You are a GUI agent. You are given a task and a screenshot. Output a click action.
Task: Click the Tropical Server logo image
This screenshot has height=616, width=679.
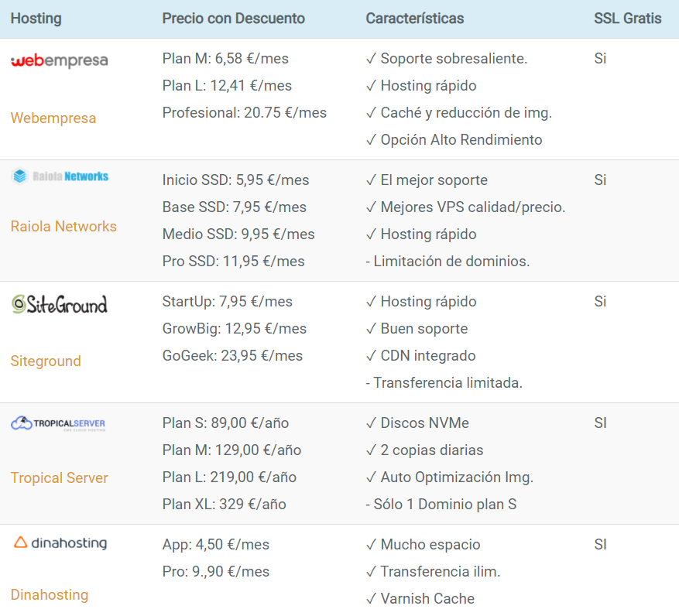(x=58, y=423)
